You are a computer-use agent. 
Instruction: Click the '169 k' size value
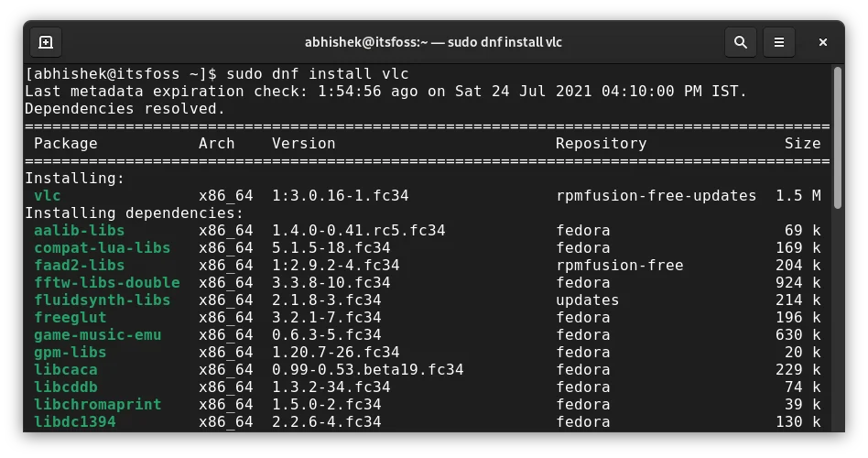(x=797, y=247)
